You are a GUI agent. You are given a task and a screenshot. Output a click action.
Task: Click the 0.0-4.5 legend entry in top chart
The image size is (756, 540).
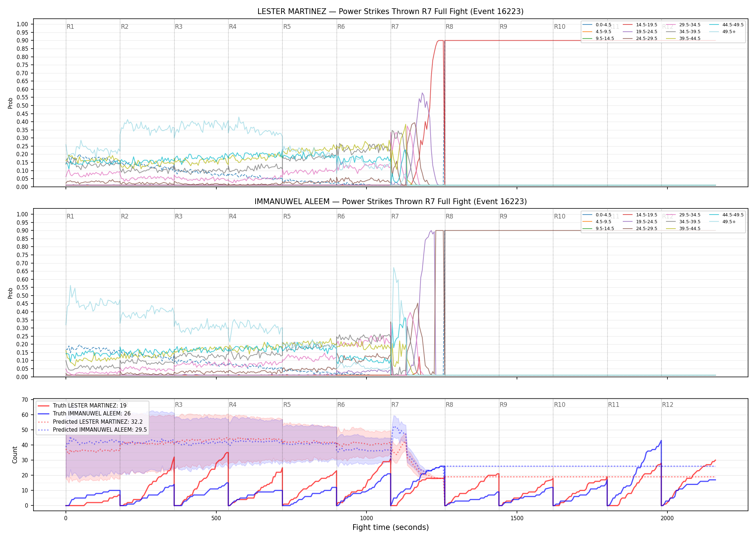pyautogui.click(x=597, y=25)
